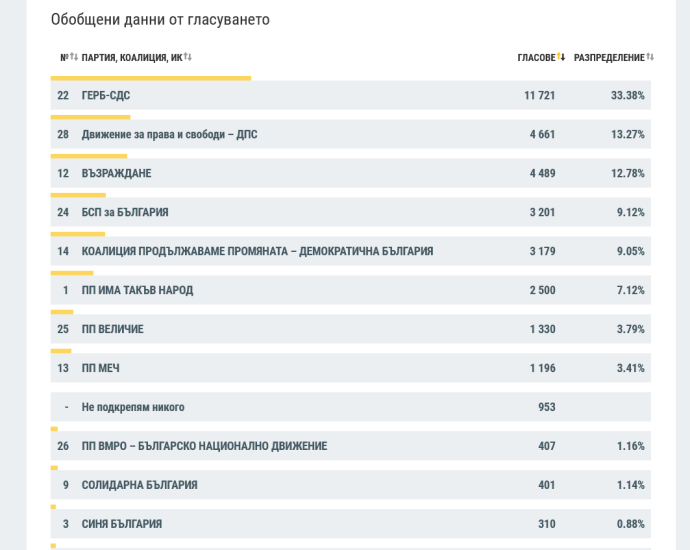690x550 pixels.
Task: Click percentage 3.41%
Action: tap(631, 368)
